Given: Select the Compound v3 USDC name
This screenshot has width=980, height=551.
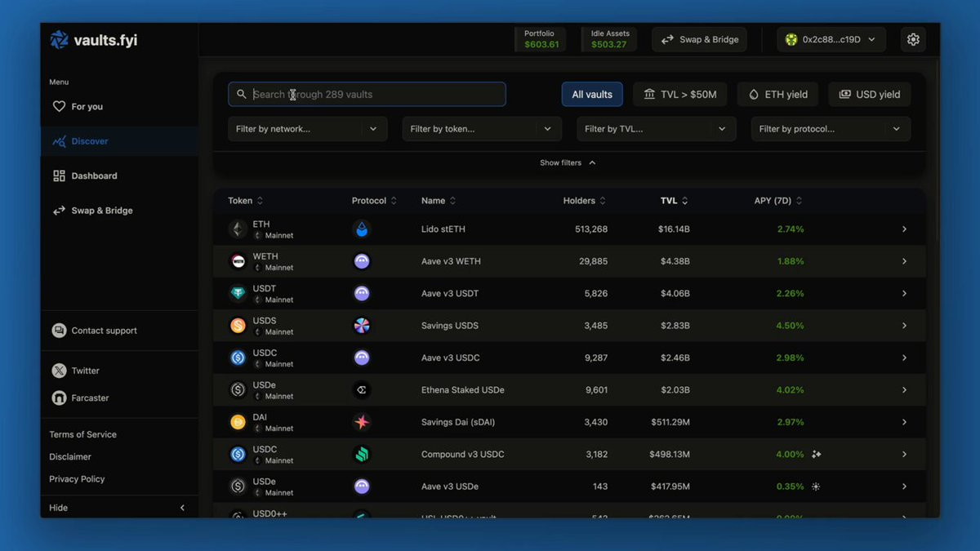Looking at the screenshot, I should pos(463,455).
